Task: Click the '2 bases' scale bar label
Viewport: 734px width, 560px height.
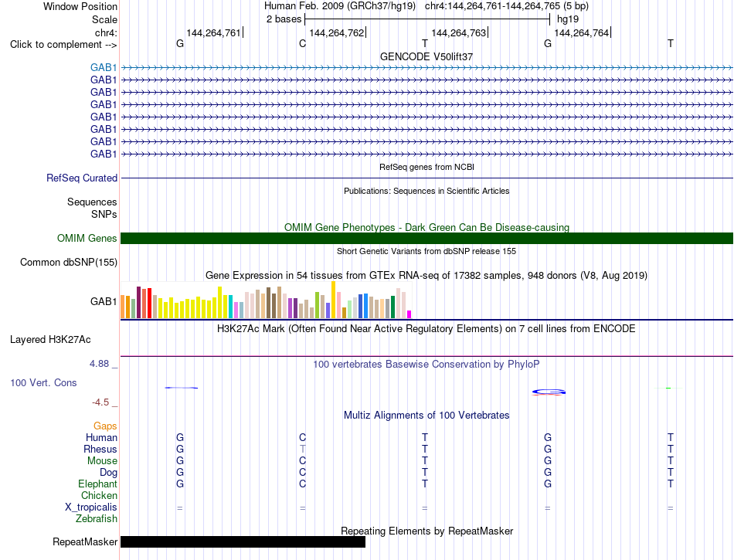Action: coord(284,19)
